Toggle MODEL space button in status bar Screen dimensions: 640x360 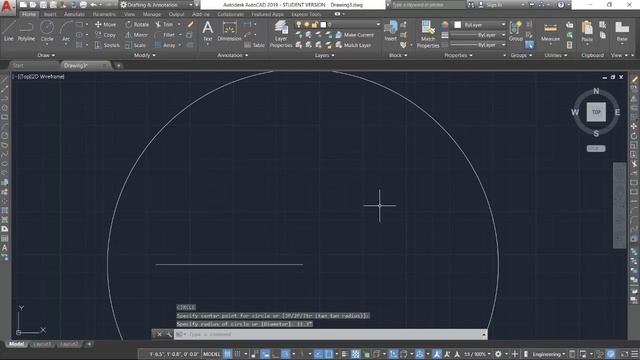211,354
